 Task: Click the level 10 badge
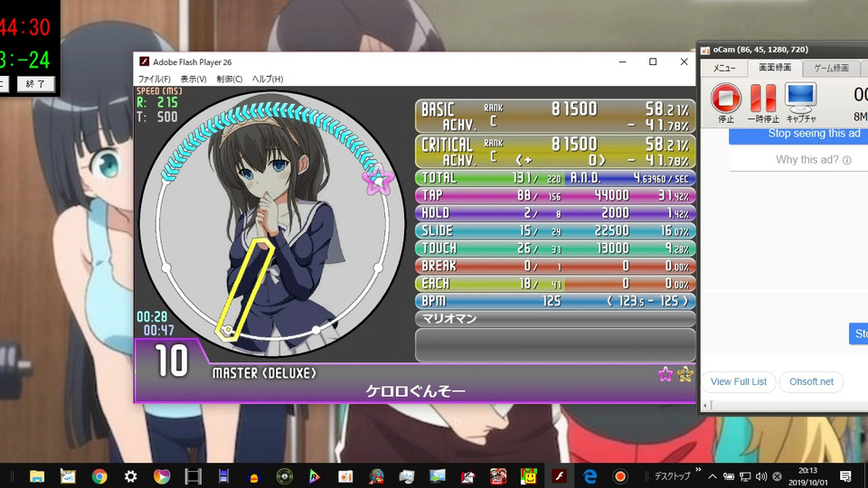coord(172,361)
